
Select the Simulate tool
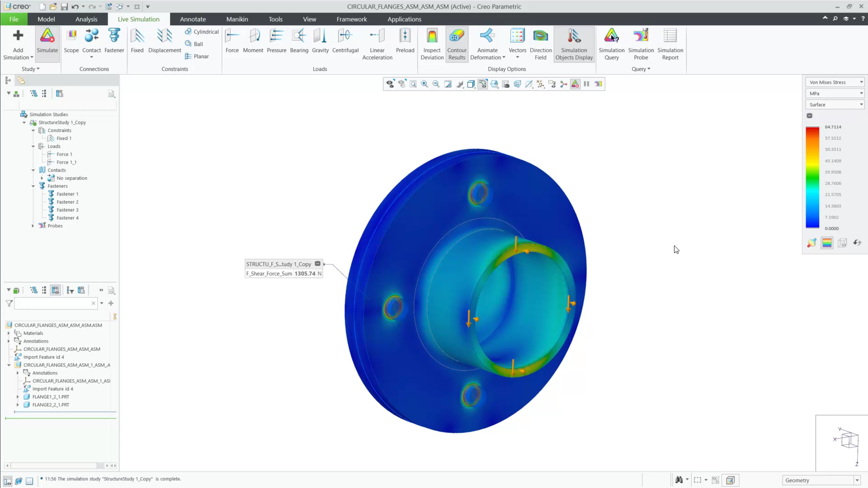click(47, 43)
